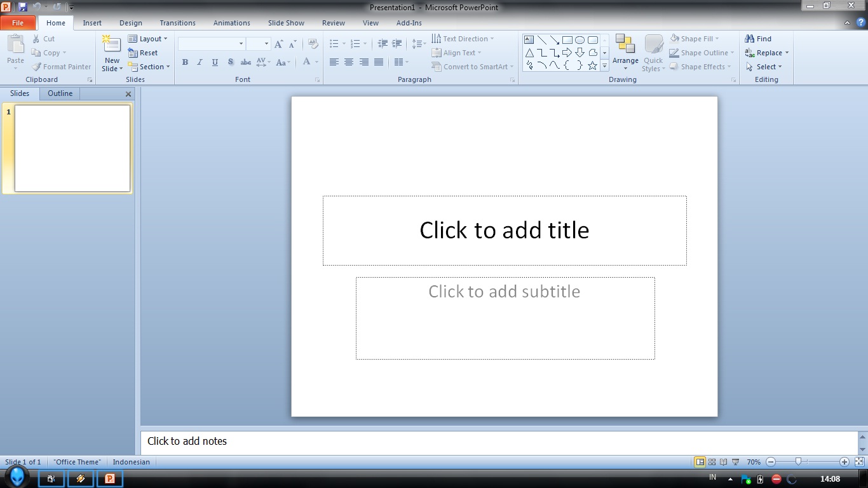Switch to the Outline tab
Image resolution: width=868 pixels, height=488 pixels.
(x=59, y=93)
